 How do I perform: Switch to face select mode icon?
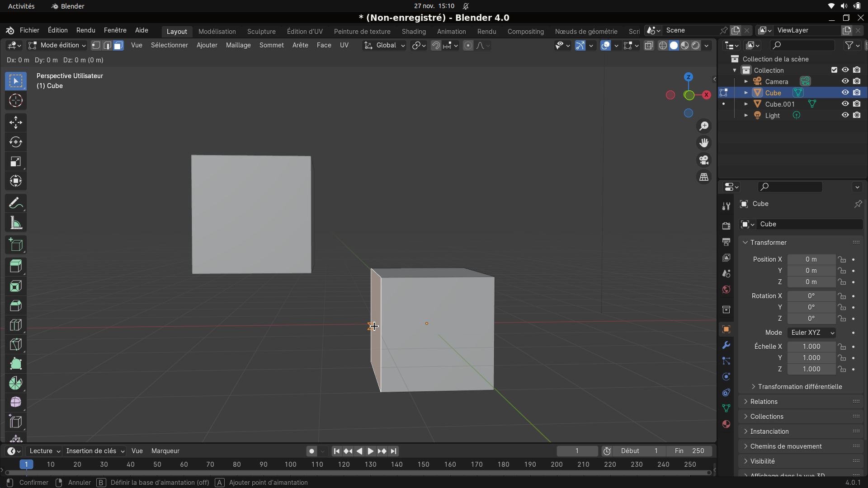point(118,45)
